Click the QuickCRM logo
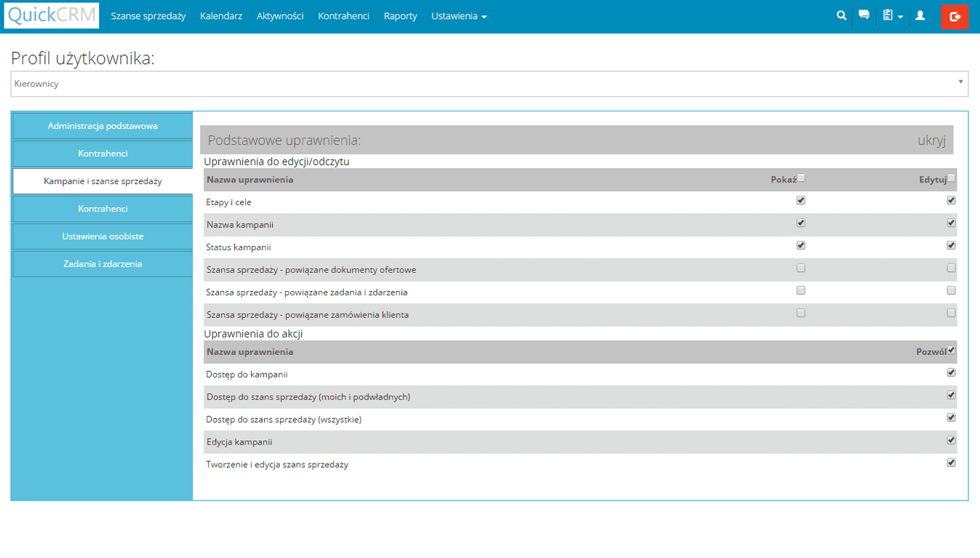The height and width of the screenshot is (558, 980). [52, 16]
